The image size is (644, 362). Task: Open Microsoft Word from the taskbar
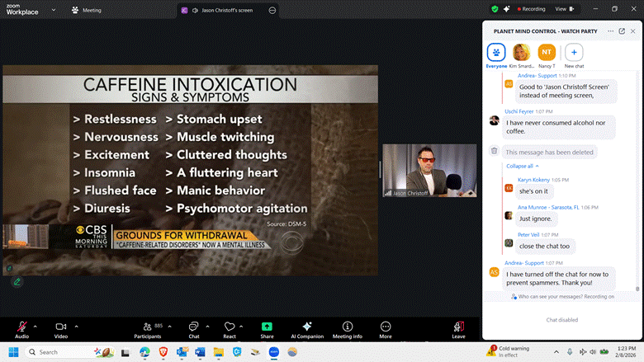pos(200,352)
